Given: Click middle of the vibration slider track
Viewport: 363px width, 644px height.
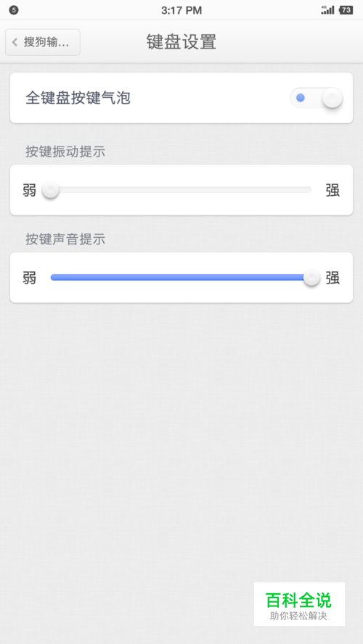Looking at the screenshot, I should [181, 190].
